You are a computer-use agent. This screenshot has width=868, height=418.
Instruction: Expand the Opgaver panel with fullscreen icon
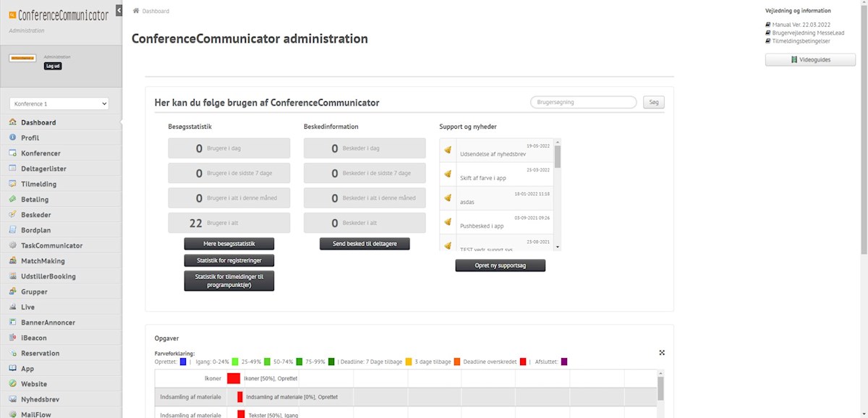[x=662, y=352]
